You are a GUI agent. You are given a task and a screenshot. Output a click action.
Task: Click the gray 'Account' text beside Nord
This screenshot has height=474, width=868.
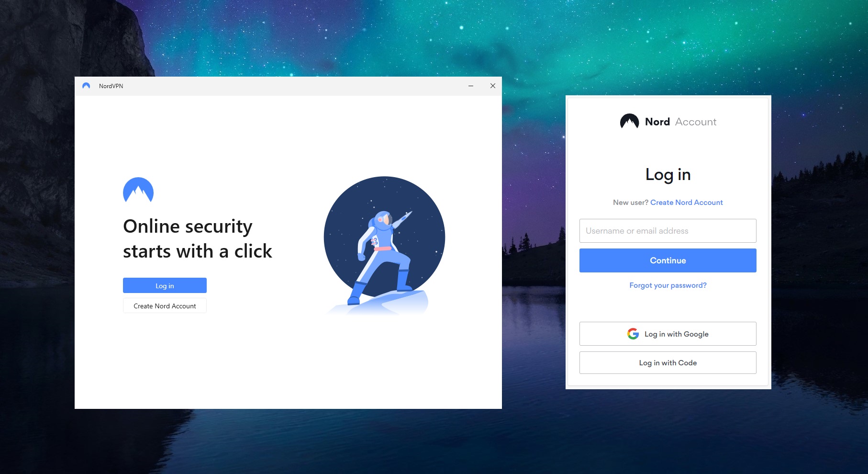pos(695,122)
